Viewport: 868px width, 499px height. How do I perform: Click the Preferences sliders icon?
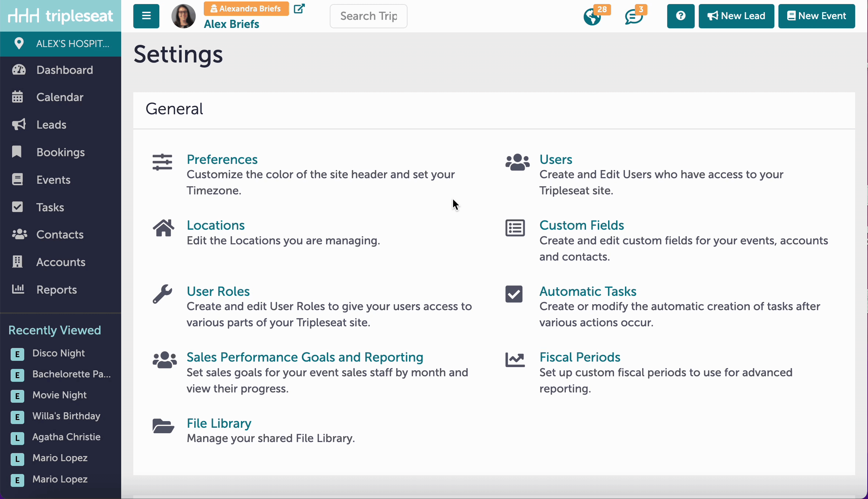(x=162, y=162)
